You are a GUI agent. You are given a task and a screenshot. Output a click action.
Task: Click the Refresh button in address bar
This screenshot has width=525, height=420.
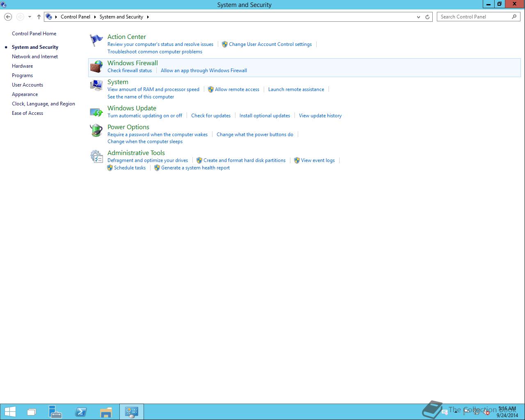[x=427, y=17]
